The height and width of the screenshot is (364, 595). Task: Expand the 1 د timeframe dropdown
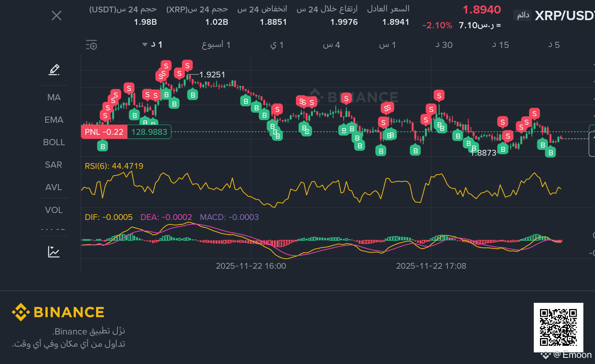tap(152, 45)
